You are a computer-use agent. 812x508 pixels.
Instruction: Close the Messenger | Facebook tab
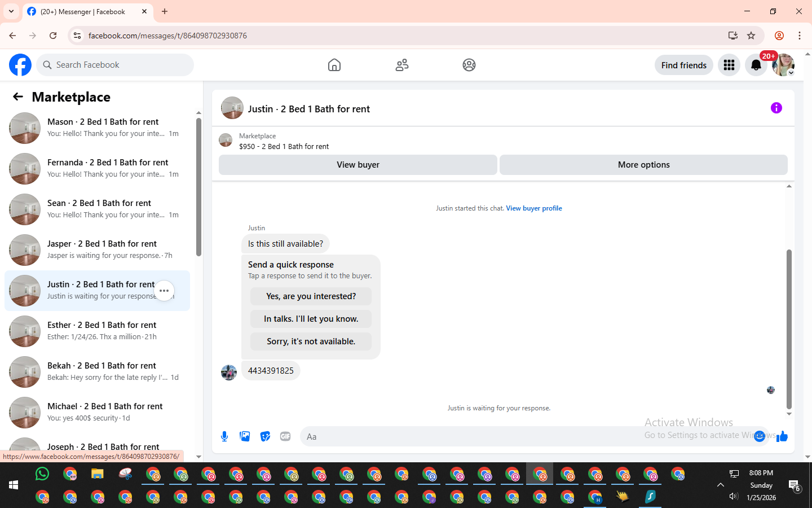(144, 11)
